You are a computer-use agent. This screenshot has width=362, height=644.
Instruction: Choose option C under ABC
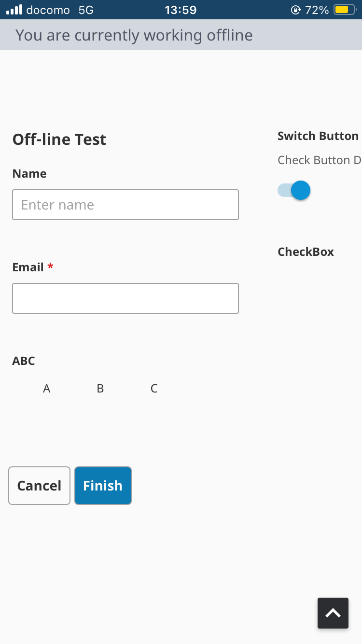[153, 389]
